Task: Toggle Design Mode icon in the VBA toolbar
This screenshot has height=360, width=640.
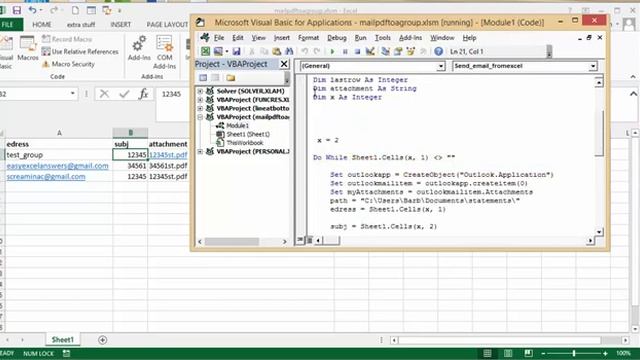Action: 370,51
